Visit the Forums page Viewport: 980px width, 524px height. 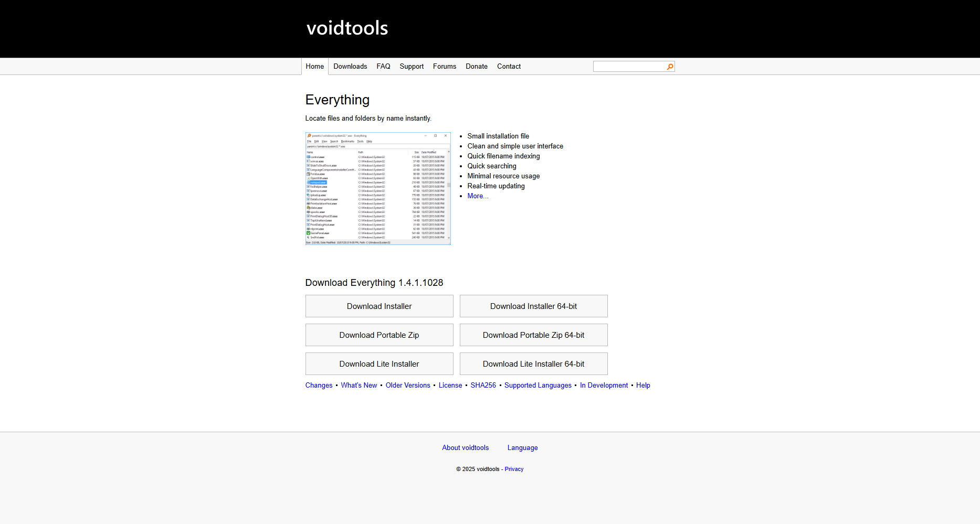445,67
